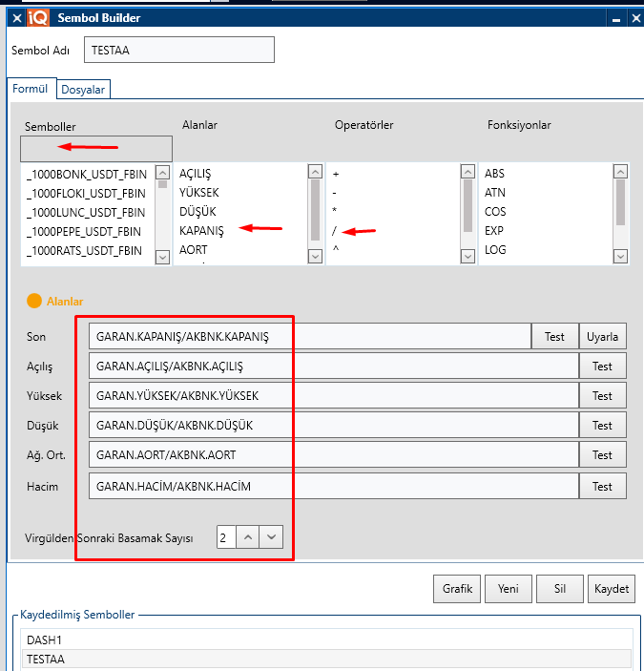Delete symbol using Sil button
Image resolution: width=644 pixels, height=671 pixels.
coord(559,589)
